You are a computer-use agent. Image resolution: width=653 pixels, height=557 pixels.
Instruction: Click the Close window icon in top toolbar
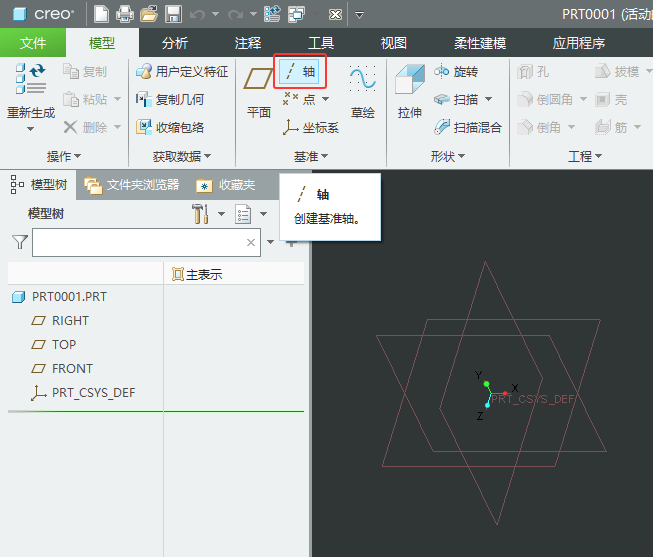tap(335, 15)
